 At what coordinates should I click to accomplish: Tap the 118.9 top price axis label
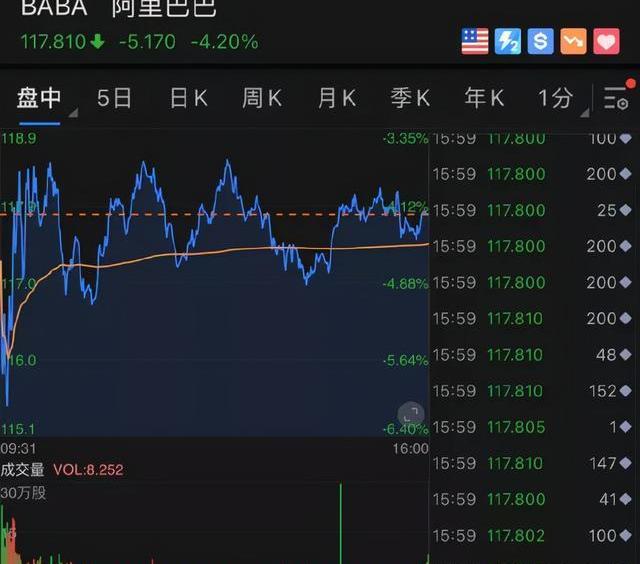click(x=19, y=138)
